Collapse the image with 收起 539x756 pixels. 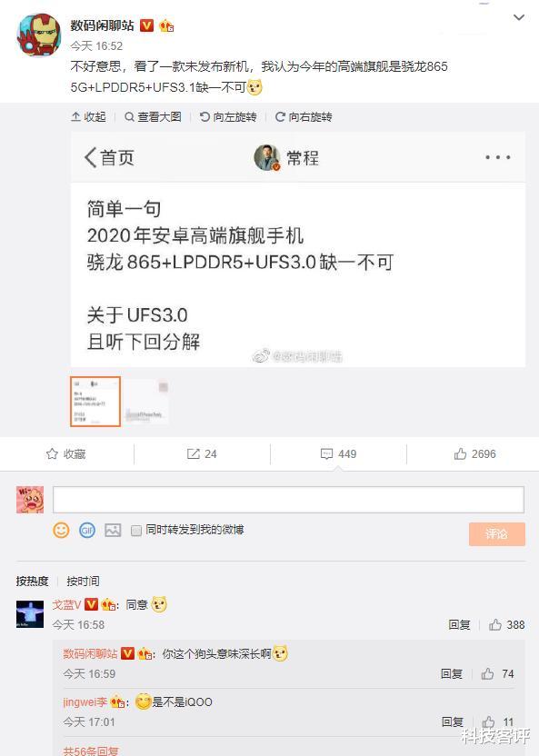(88, 117)
